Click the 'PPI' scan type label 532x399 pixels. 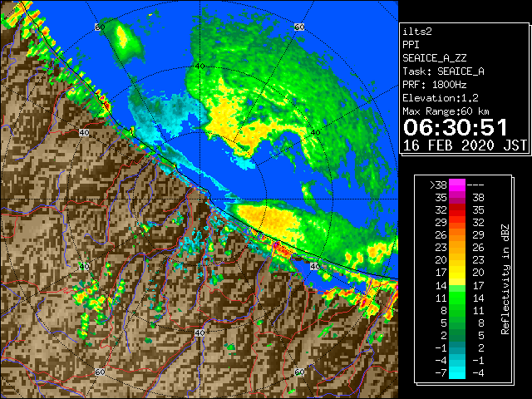point(411,45)
